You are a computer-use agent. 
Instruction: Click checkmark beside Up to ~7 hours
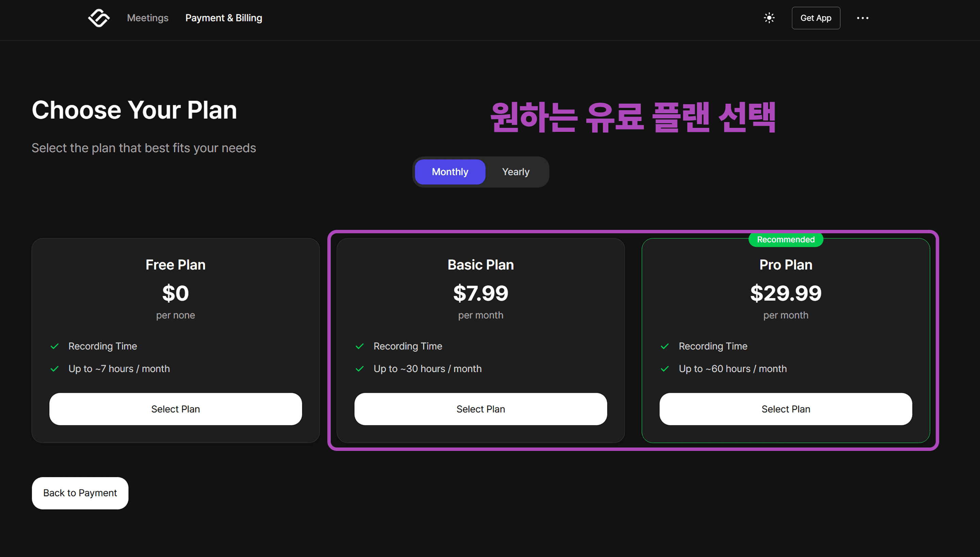click(55, 369)
